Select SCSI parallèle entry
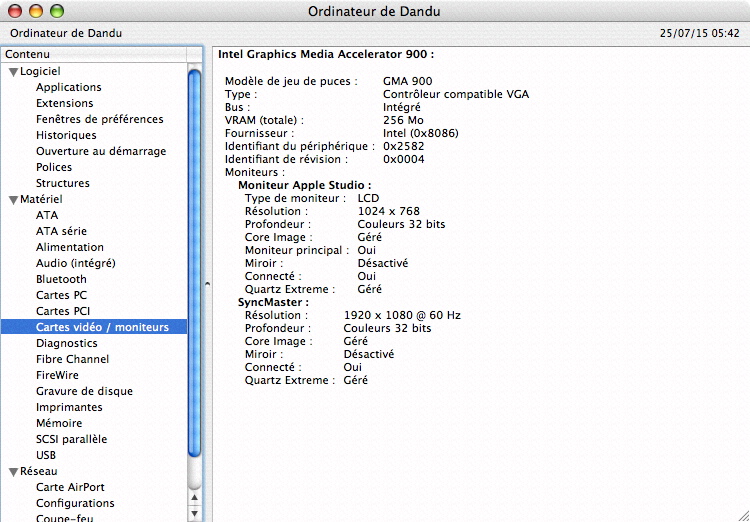 71,439
